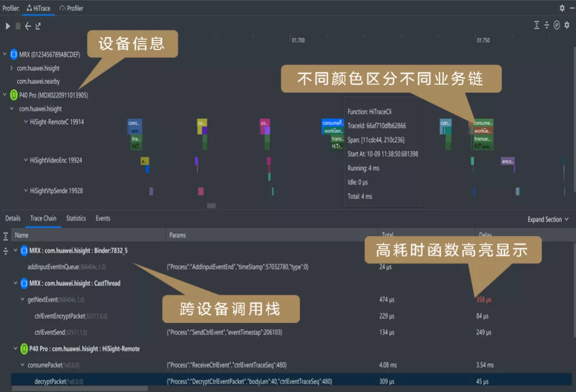Viewport: 576px width, 392px height.
Task: Click the yellow co... trace block in HiSight-RemoteC
Action: click(202, 123)
